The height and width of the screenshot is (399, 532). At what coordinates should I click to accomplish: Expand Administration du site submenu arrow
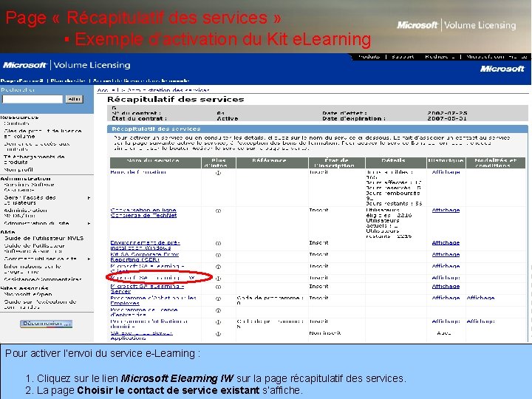tap(89, 224)
